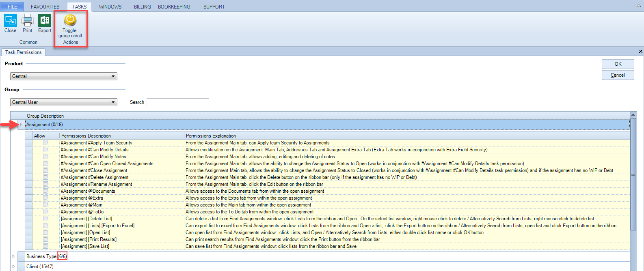Image resolution: width=644 pixels, height=271 pixels.
Task: Allow [Assignment] [Save List]
Action: [x=46, y=246]
